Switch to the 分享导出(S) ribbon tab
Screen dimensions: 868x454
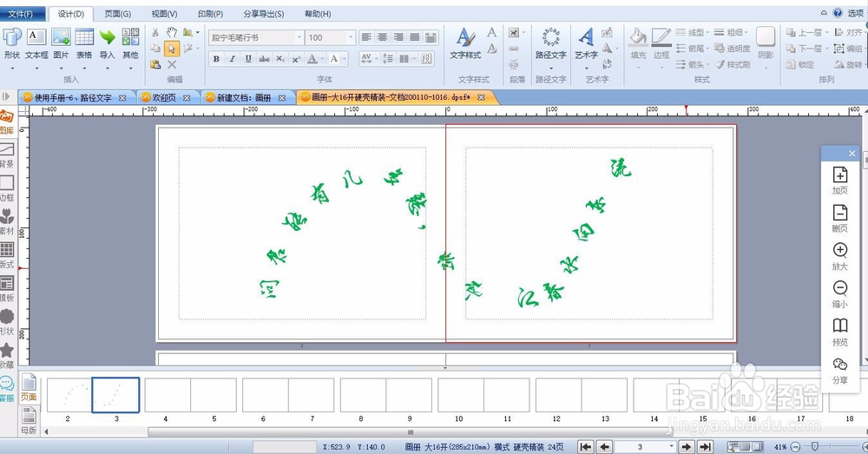pos(264,14)
